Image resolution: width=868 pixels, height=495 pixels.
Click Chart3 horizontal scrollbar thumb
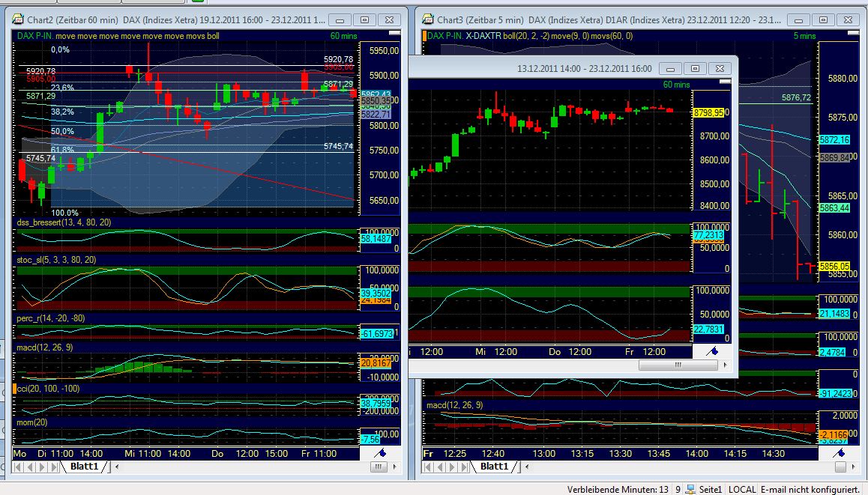click(840, 467)
